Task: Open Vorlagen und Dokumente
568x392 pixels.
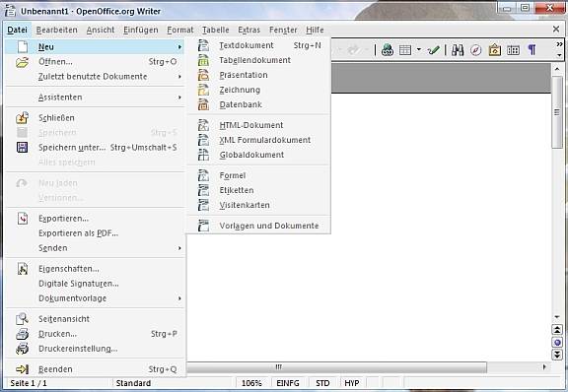Action: pos(258,227)
